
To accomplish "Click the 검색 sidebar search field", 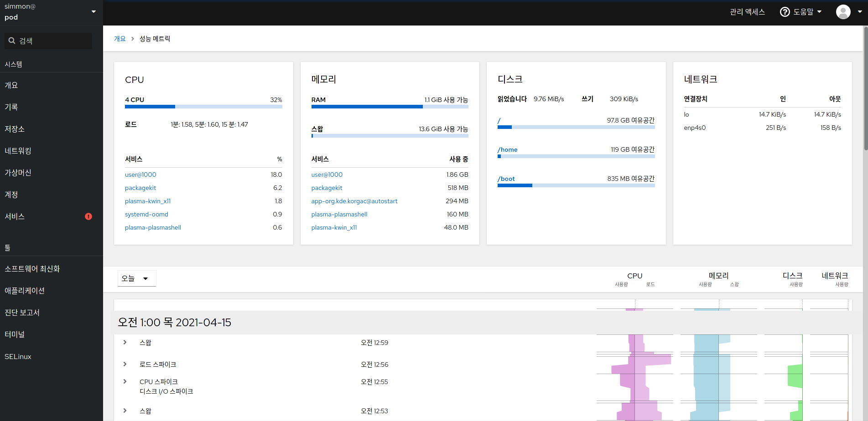I will pos(48,41).
